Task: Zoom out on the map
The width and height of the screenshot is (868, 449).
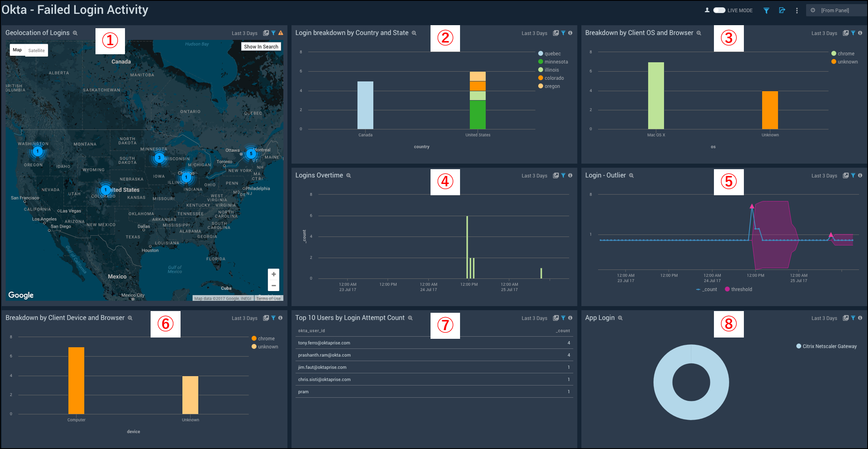Action: (273, 285)
